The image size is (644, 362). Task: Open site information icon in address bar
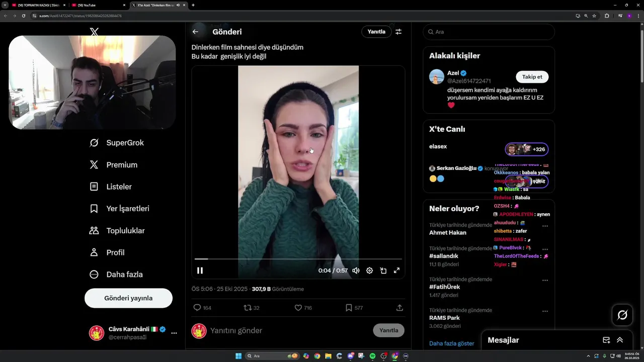tap(35, 16)
